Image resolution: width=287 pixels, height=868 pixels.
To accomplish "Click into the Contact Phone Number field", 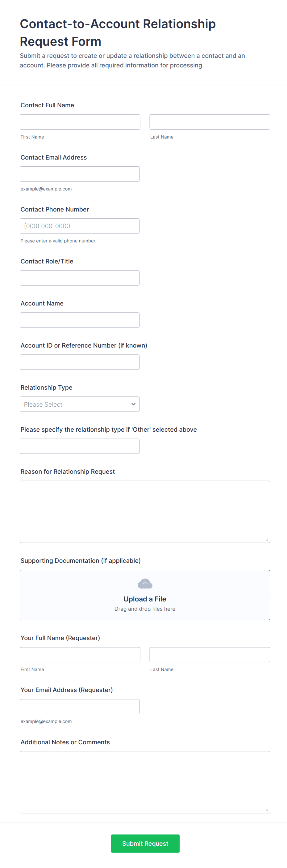I will click(79, 226).
